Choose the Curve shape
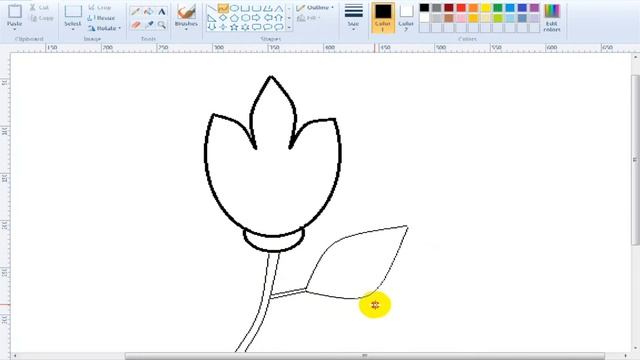Screen dimensions: 640x360 (x=223, y=8)
